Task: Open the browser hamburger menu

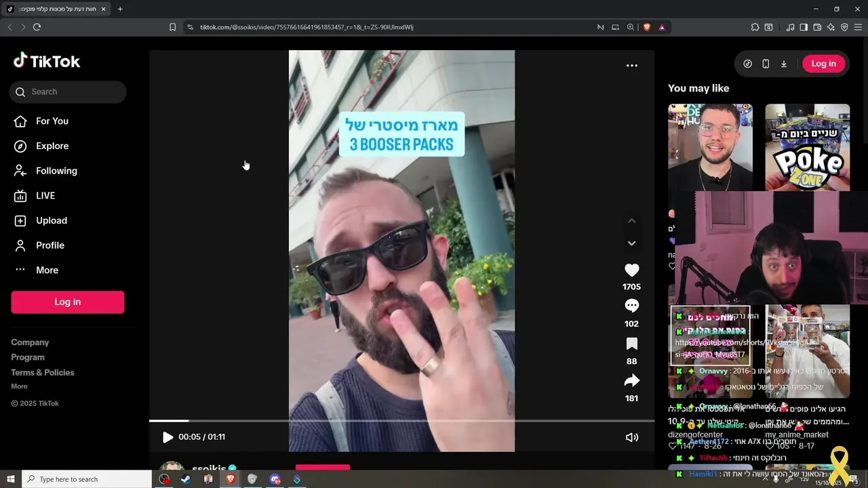Action: (858, 27)
